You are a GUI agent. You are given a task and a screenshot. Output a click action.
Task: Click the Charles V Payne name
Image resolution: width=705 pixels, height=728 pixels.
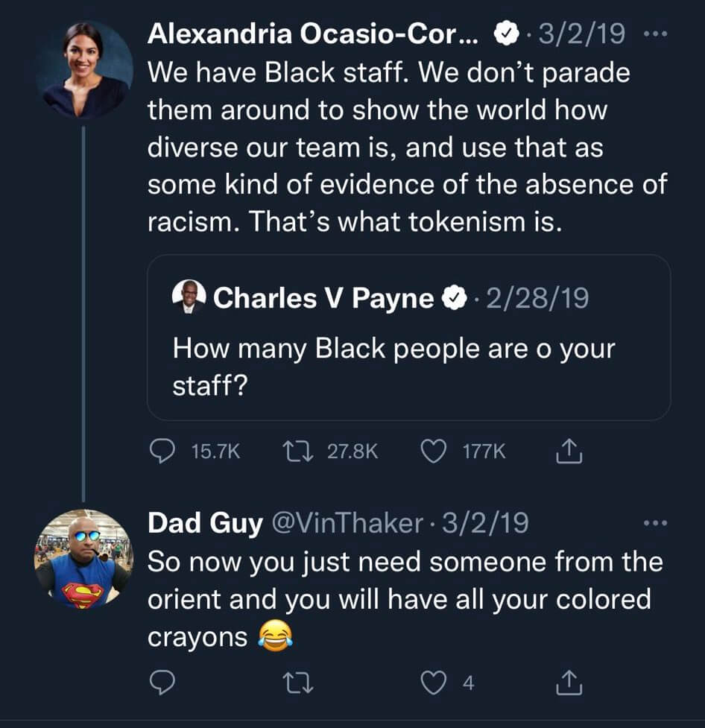coord(323,299)
